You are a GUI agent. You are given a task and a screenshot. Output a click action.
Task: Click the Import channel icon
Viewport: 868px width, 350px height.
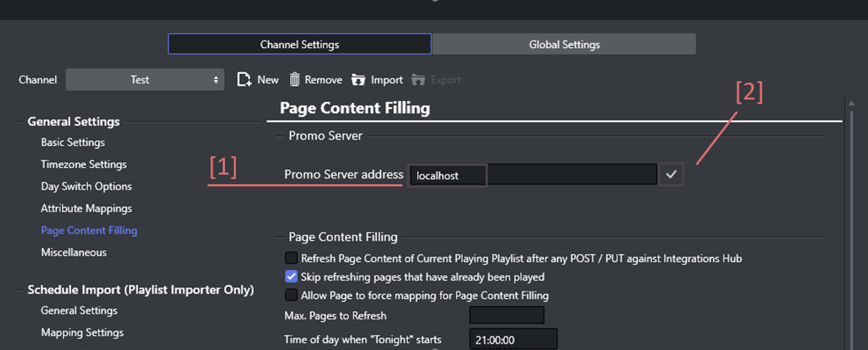[358, 80]
